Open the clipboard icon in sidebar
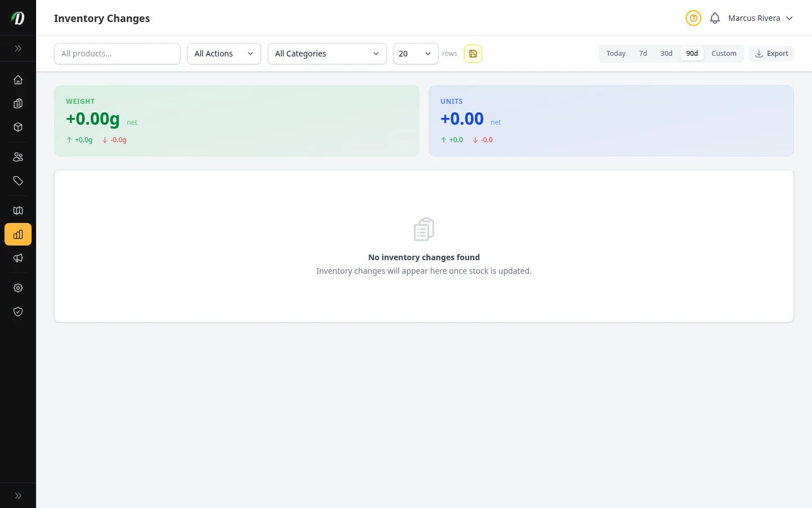Viewport: 812px width, 508px height. coord(18,103)
